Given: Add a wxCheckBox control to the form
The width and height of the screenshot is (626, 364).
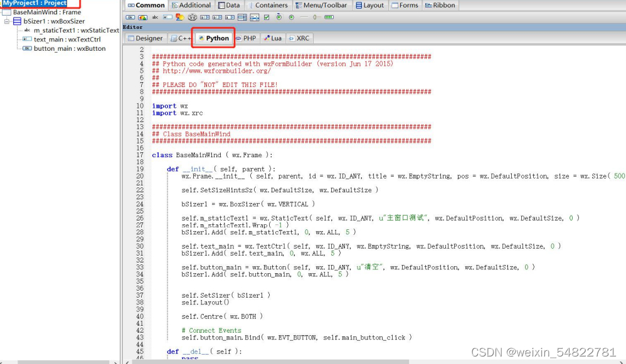Looking at the screenshot, I should point(266,18).
